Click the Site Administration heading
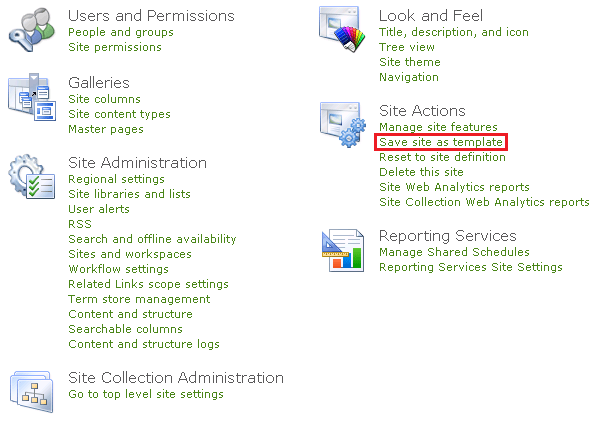Viewport: 602px width, 429px height. pyautogui.click(x=137, y=163)
